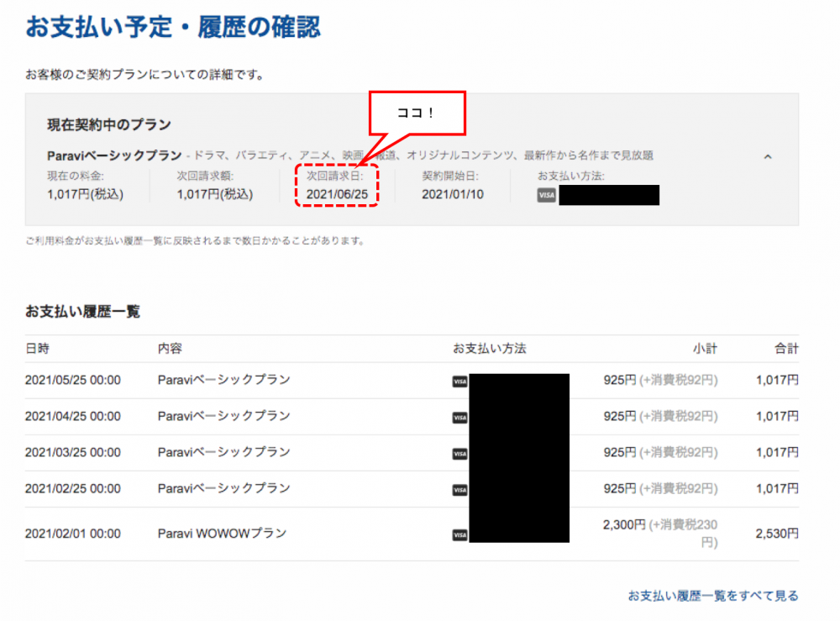
Task: Click the 2021/05/25 00:00 date cell
Action: 73,380
